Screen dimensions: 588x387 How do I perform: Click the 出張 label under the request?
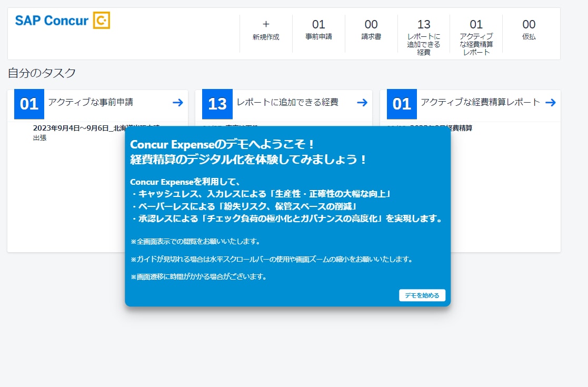tap(40, 137)
